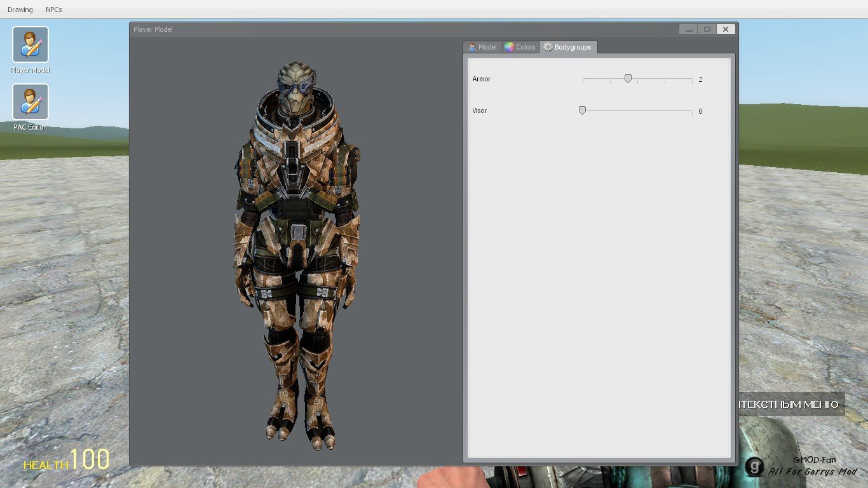Click the gear icon on Bodygroups tab
The image size is (868, 488).
[x=548, y=48]
